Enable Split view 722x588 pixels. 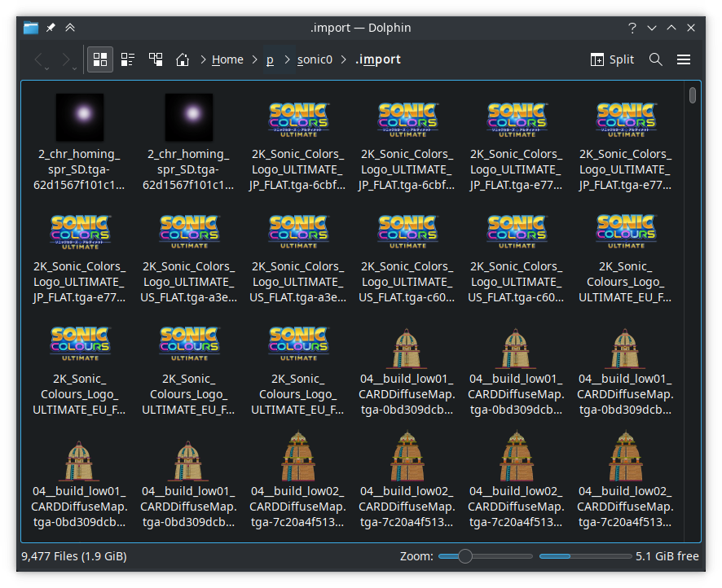point(612,59)
